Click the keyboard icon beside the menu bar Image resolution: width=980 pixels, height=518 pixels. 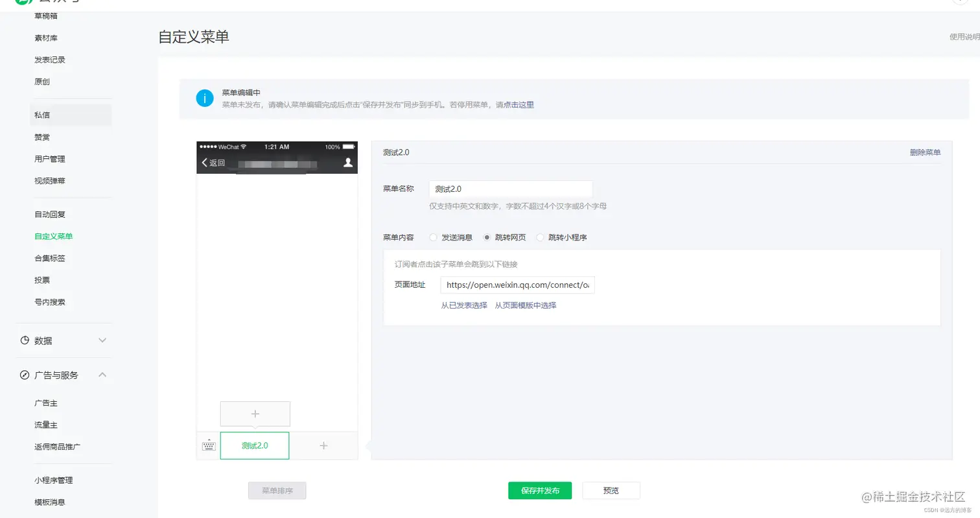coord(208,445)
